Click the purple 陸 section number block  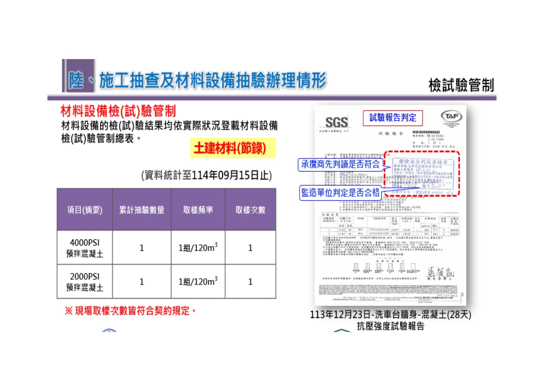tap(78, 75)
